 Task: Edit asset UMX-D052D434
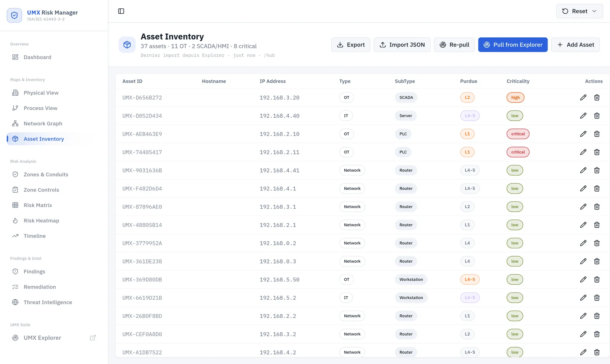click(x=583, y=116)
